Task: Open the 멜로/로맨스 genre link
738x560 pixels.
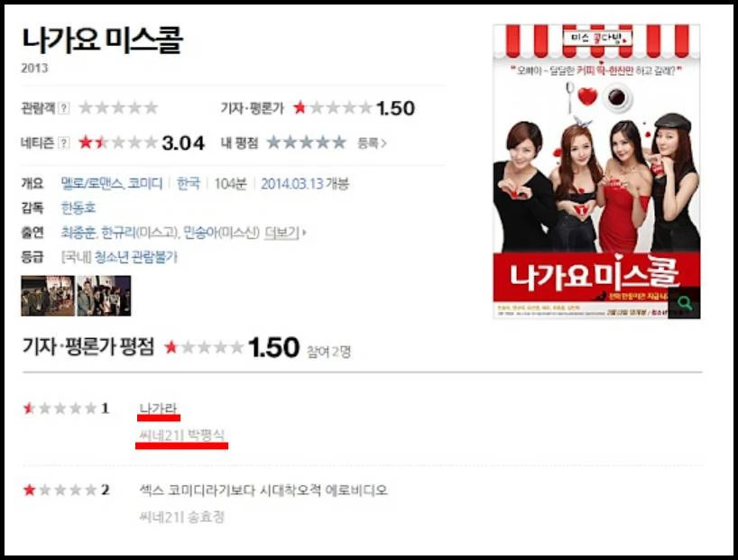Action: tap(92, 184)
